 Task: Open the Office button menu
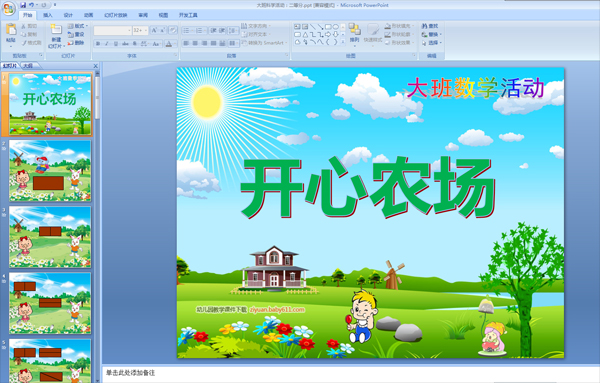(x=8, y=8)
